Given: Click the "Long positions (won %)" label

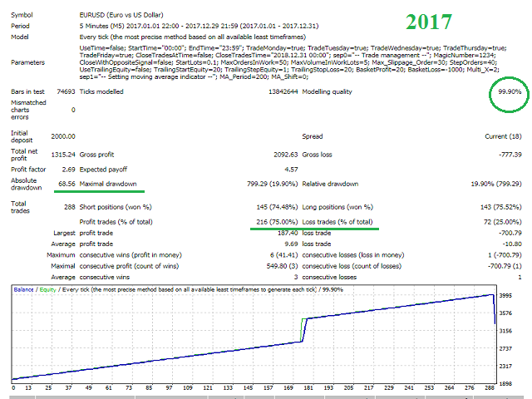Looking at the screenshot, I should (337, 207).
